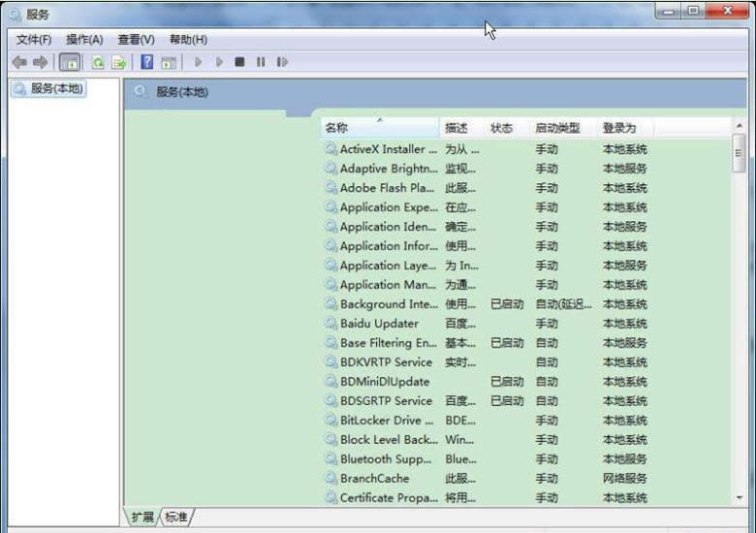Open Help with the question mark icon
The width and height of the screenshot is (756, 533).
coord(147,62)
